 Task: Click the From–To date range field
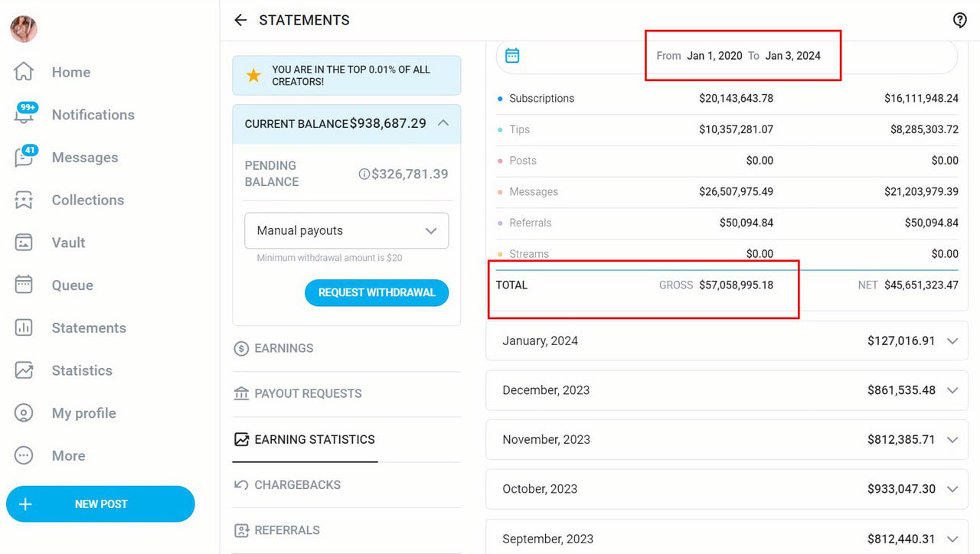738,56
